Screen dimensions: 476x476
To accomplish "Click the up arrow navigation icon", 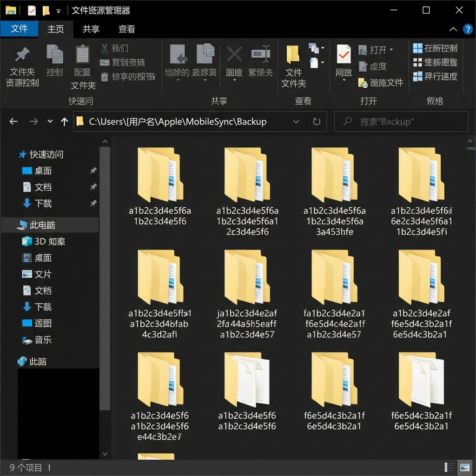I will coord(64,122).
